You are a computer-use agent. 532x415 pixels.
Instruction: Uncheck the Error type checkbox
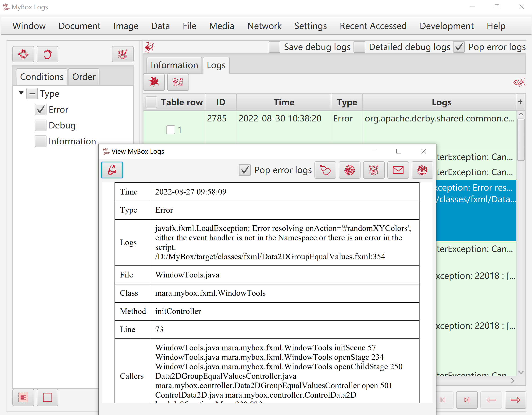[x=40, y=109]
